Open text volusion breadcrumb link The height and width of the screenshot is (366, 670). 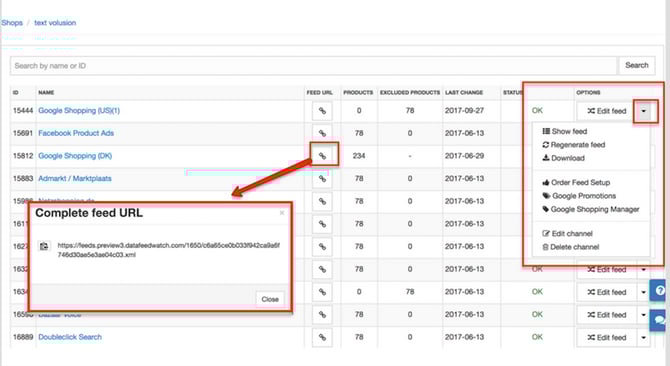click(x=55, y=23)
